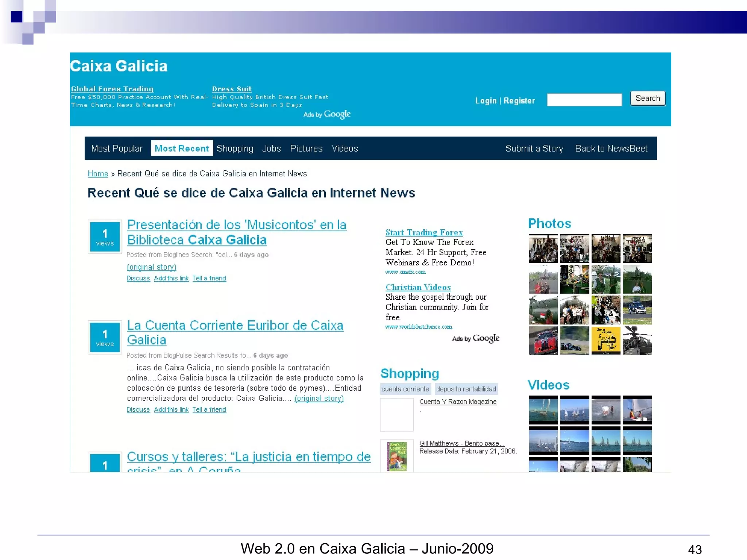Open the yellow photo thumbnail
The image size is (747, 560).
pyautogui.click(x=605, y=341)
